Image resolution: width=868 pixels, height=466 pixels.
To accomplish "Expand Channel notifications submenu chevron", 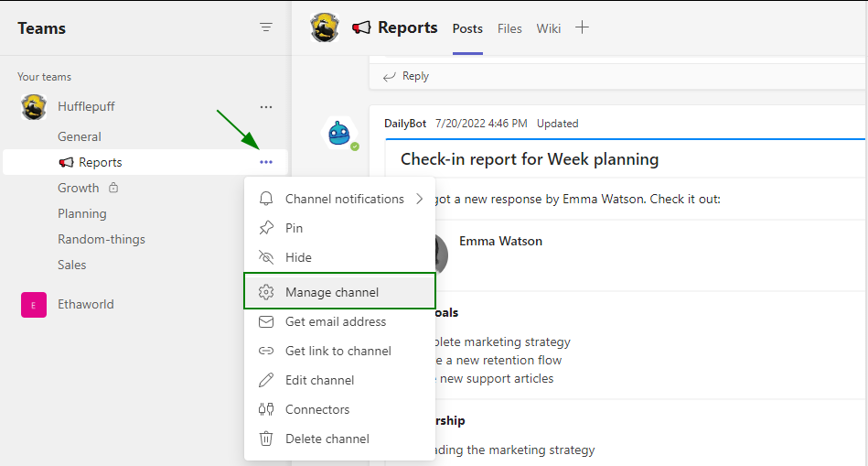I will [420, 199].
